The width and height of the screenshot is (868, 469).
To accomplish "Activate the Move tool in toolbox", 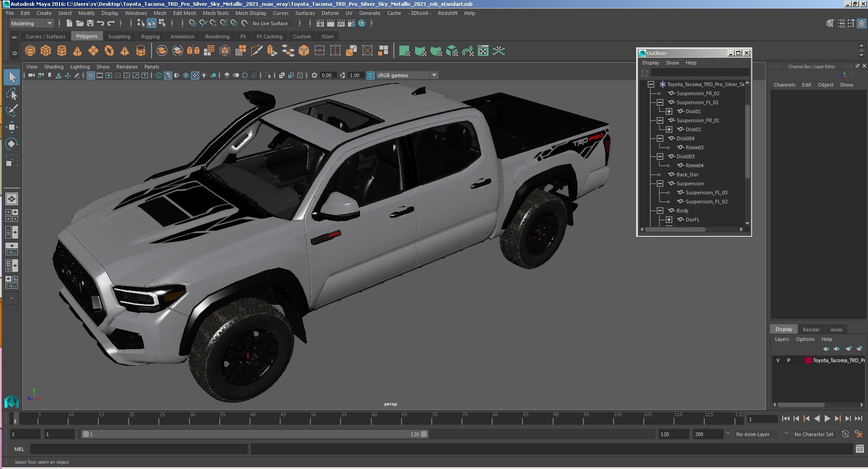I will (12, 127).
